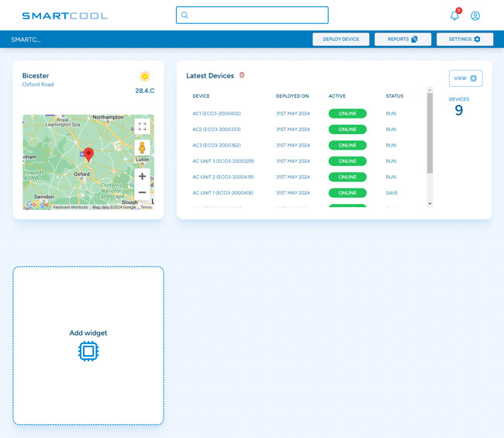Select the Street View pegman icon
504x438 pixels.
pos(142,148)
